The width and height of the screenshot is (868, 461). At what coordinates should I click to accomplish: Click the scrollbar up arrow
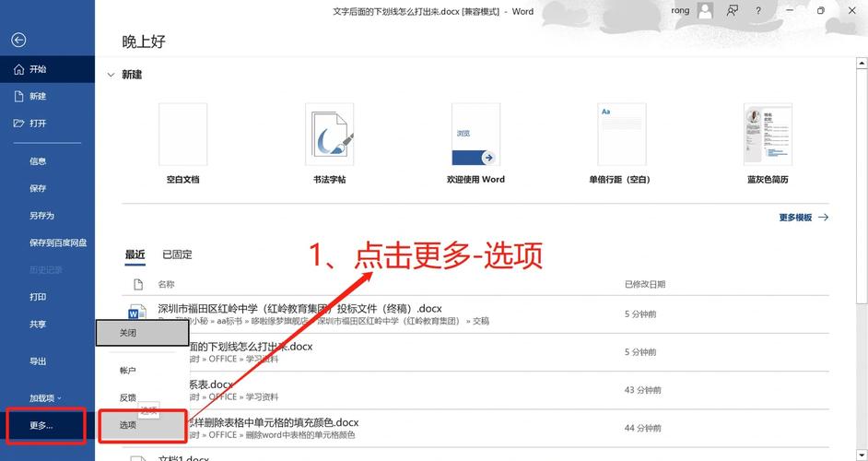click(x=862, y=64)
